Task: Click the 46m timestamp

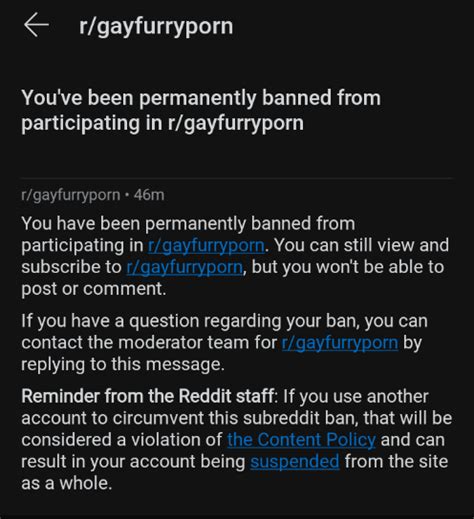Action: (149, 195)
